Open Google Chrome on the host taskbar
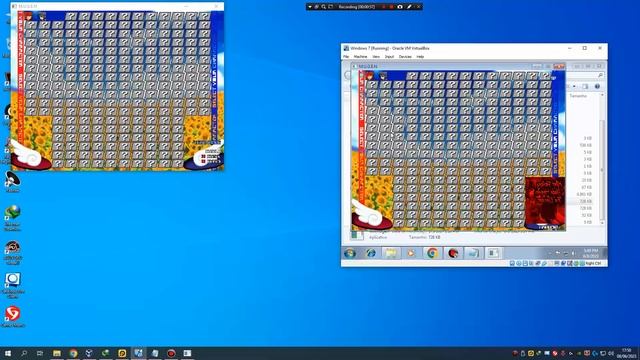640x360 pixels. (x=73, y=353)
